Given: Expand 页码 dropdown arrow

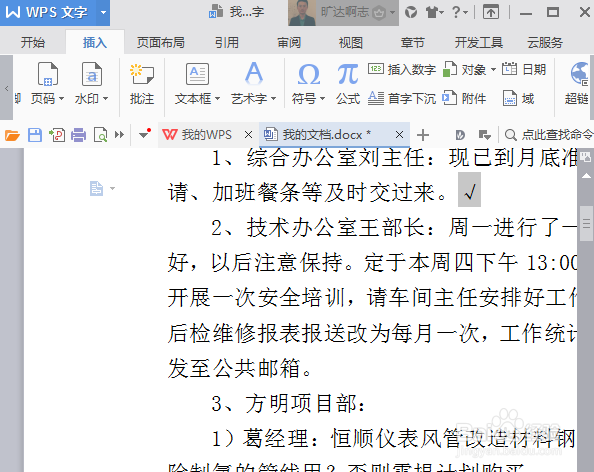Looking at the screenshot, I should point(61,99).
